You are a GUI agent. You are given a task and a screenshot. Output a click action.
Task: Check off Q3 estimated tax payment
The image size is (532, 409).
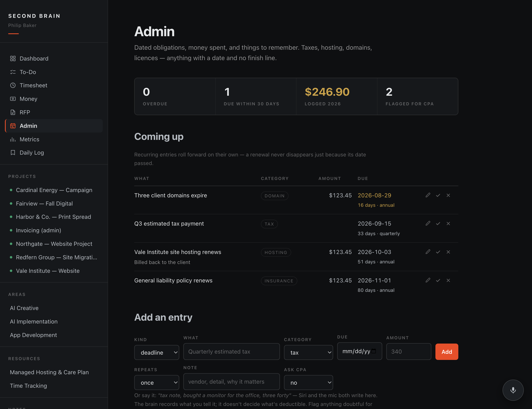438,224
